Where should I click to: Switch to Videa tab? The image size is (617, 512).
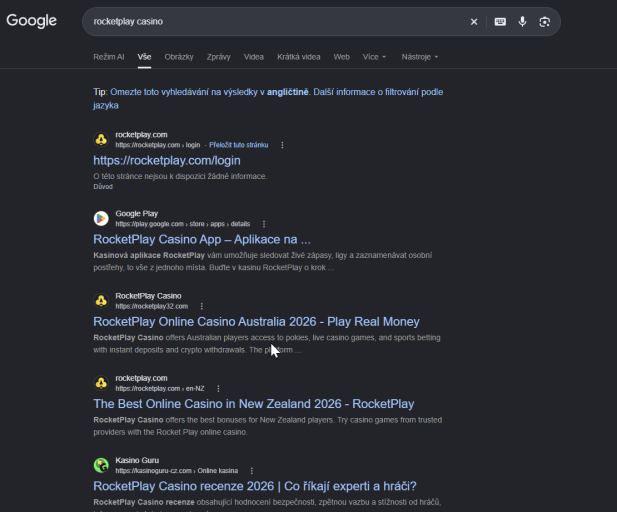254,57
